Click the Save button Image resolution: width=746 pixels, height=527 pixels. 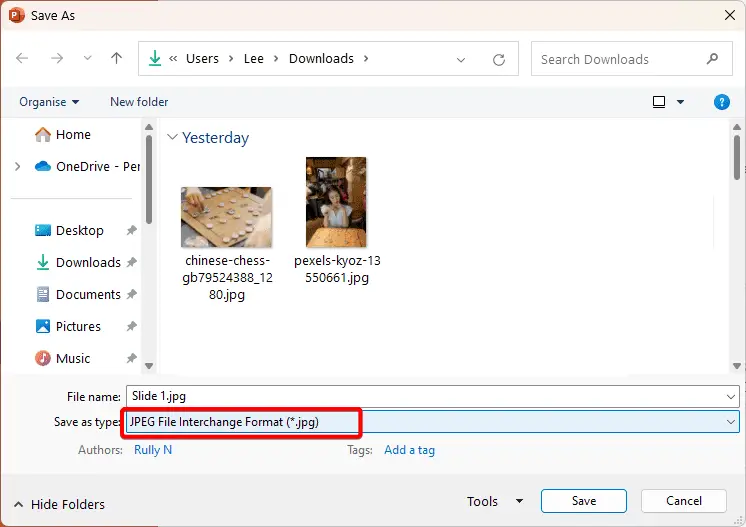pos(584,501)
